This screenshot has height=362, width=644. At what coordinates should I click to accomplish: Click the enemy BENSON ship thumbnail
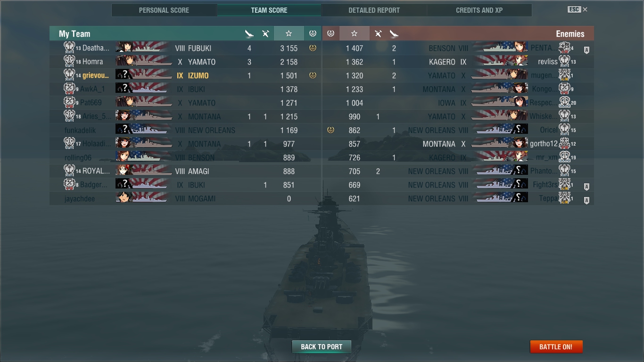coord(499,48)
